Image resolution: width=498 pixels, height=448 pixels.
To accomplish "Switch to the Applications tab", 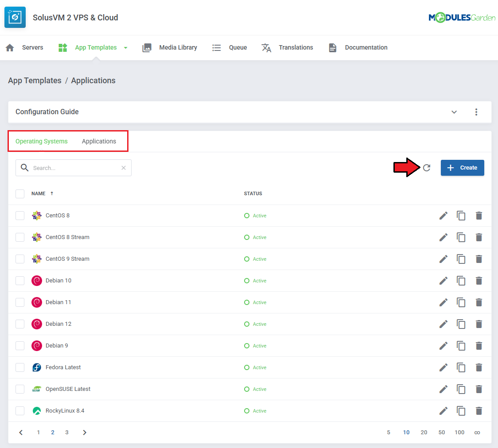I will point(99,141).
